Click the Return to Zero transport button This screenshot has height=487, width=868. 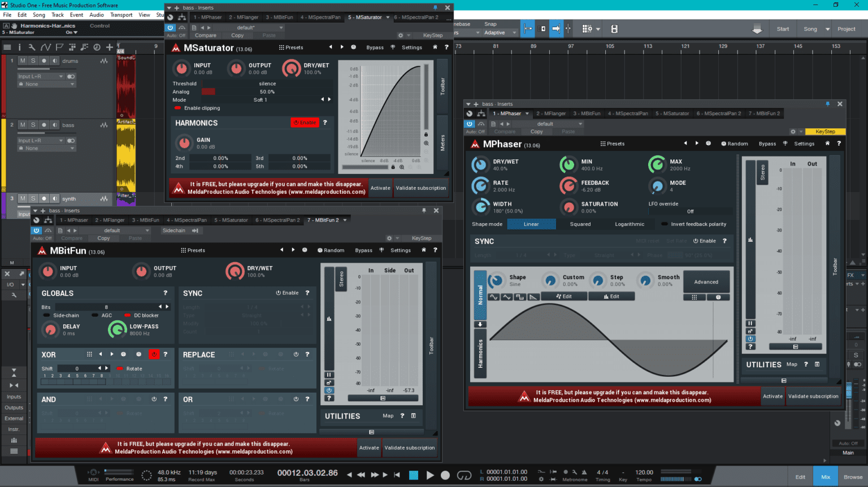click(397, 475)
